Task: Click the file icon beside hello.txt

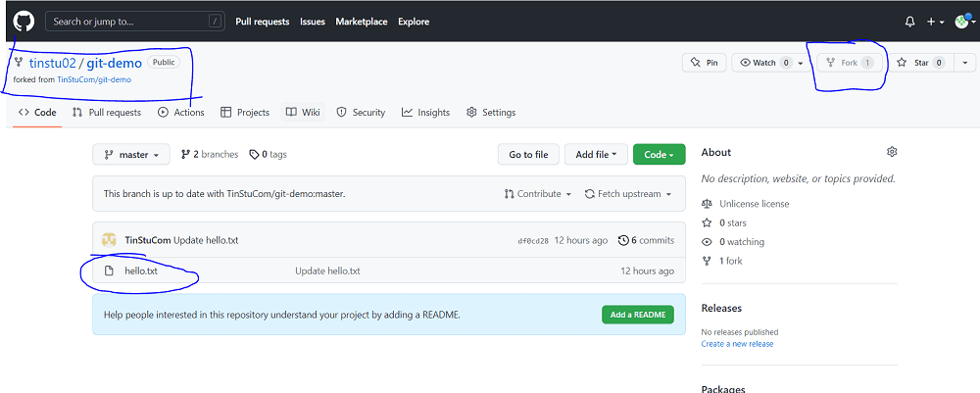Action: tap(109, 271)
